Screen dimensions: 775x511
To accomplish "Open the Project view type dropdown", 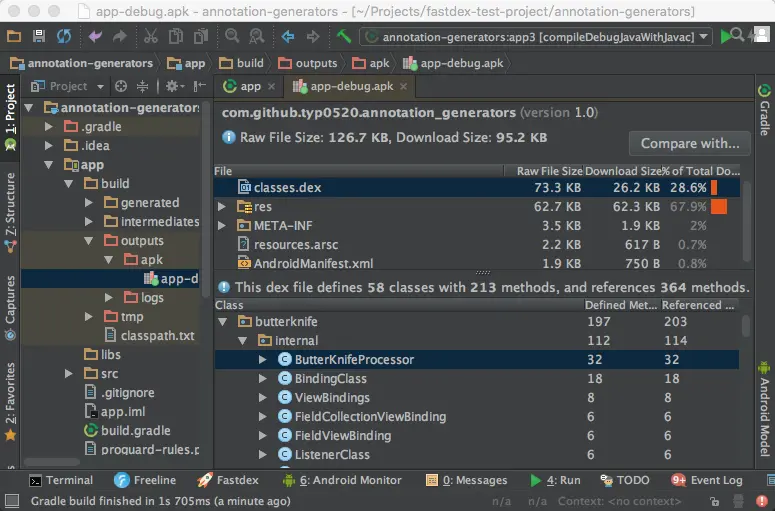I will (x=67, y=86).
